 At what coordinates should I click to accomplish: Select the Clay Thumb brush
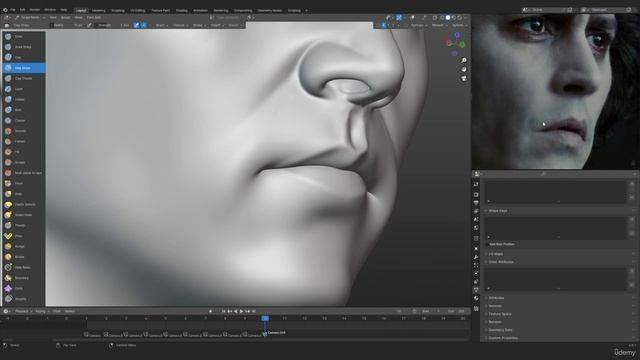click(x=23, y=78)
